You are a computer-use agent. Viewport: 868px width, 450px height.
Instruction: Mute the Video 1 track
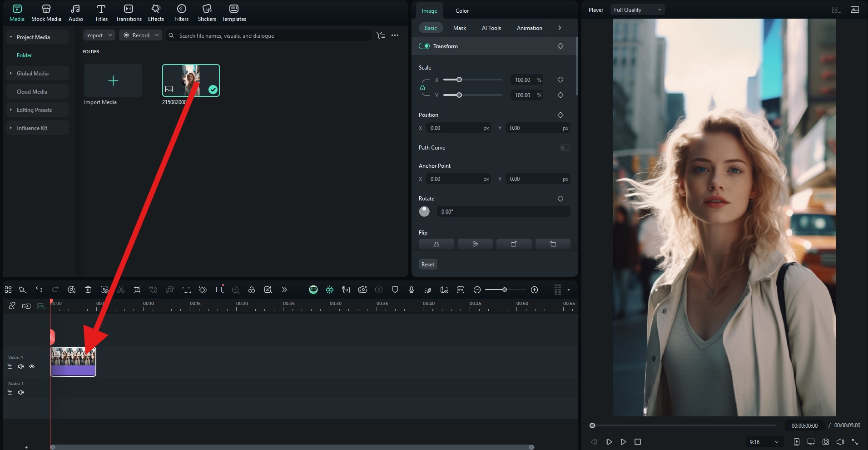click(x=21, y=366)
